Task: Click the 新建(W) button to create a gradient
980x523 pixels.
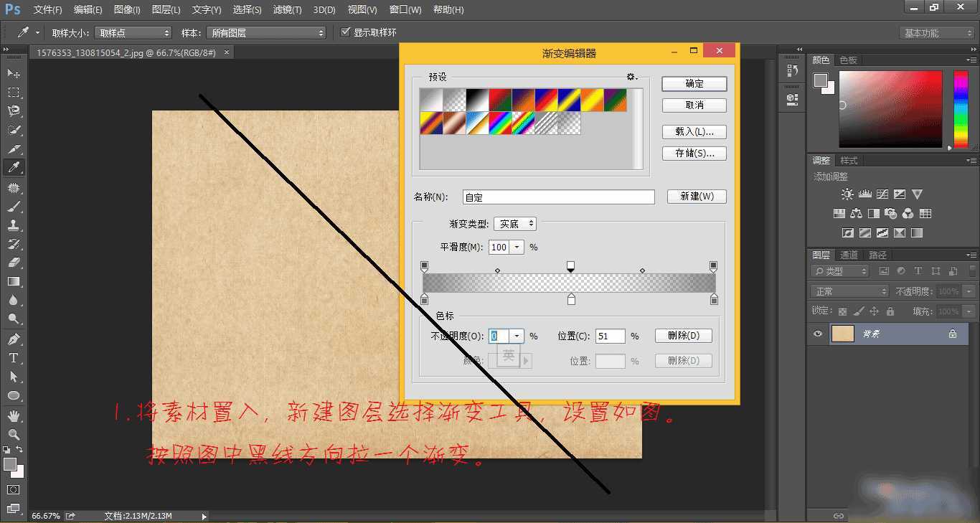Action: point(696,196)
